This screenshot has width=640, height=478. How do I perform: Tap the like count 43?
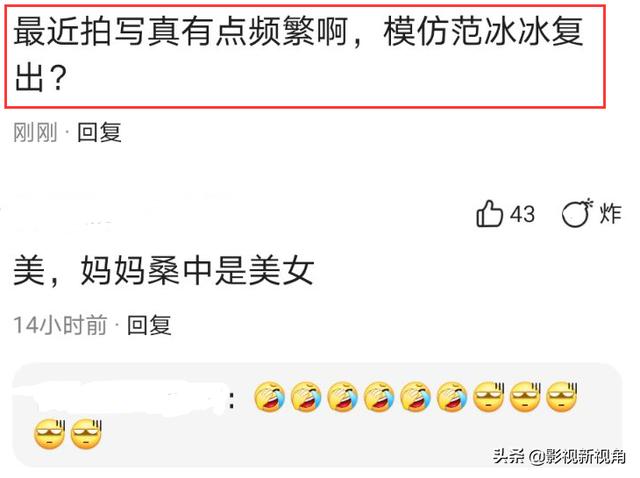pos(522,214)
